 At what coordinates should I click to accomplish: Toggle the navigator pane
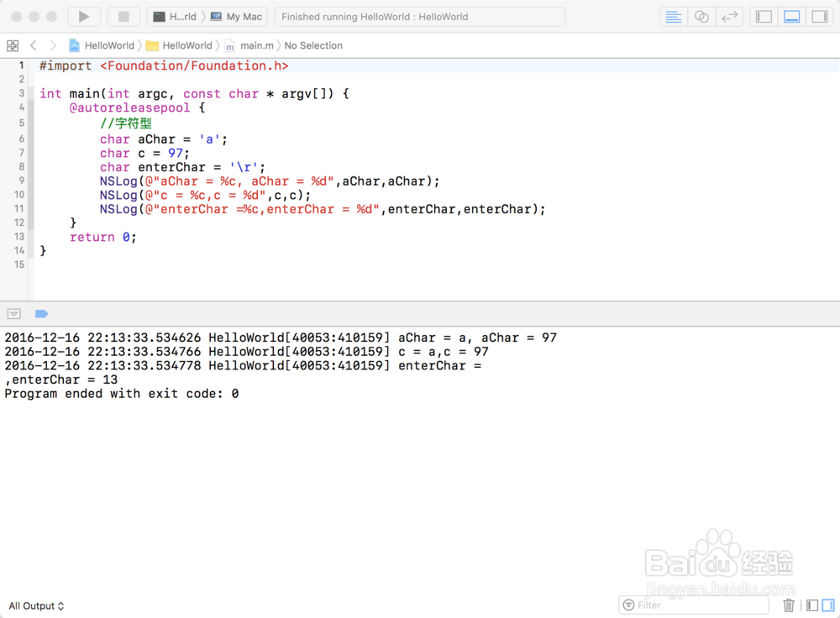click(x=764, y=17)
